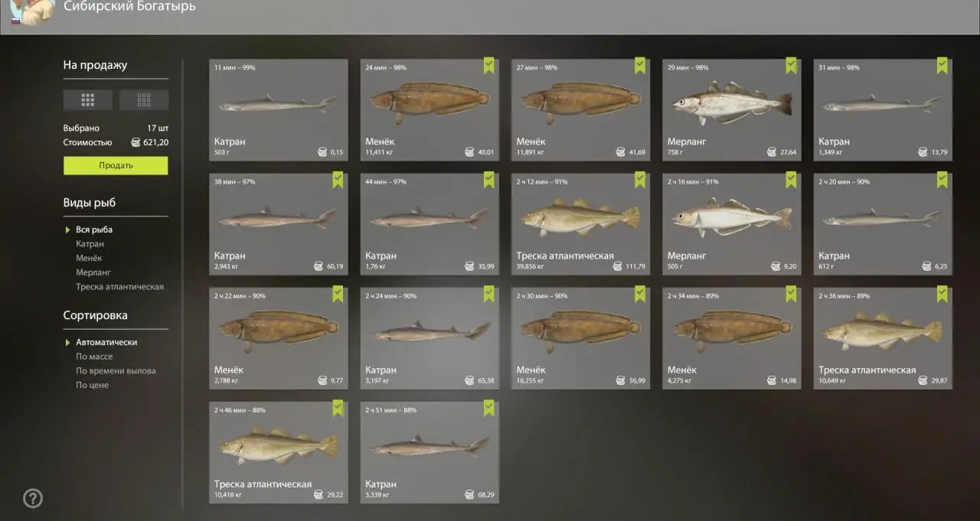Open the help question mark icon
The width and height of the screenshot is (980, 521).
33,499
